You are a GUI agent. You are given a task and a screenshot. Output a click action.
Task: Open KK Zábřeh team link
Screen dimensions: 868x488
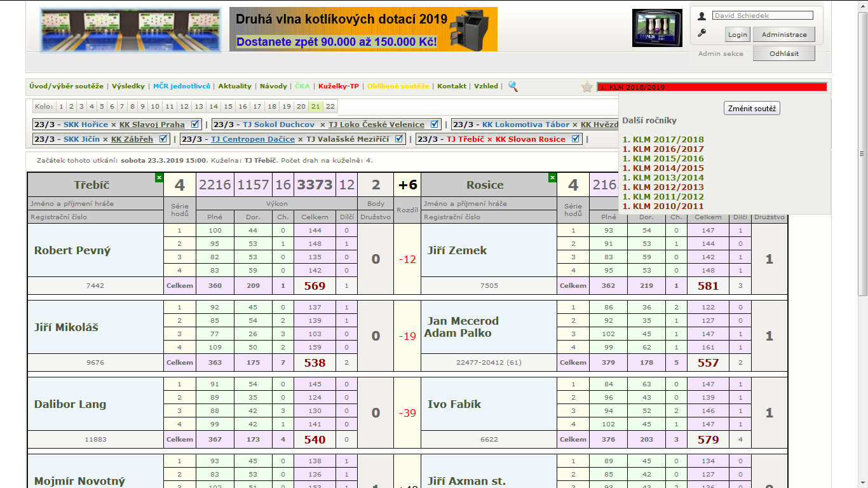point(132,139)
